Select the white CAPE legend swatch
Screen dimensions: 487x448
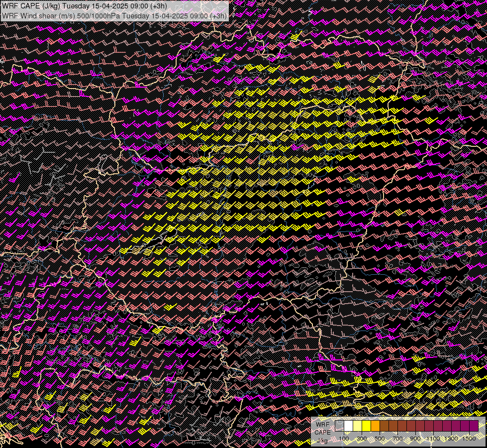coord(349,426)
